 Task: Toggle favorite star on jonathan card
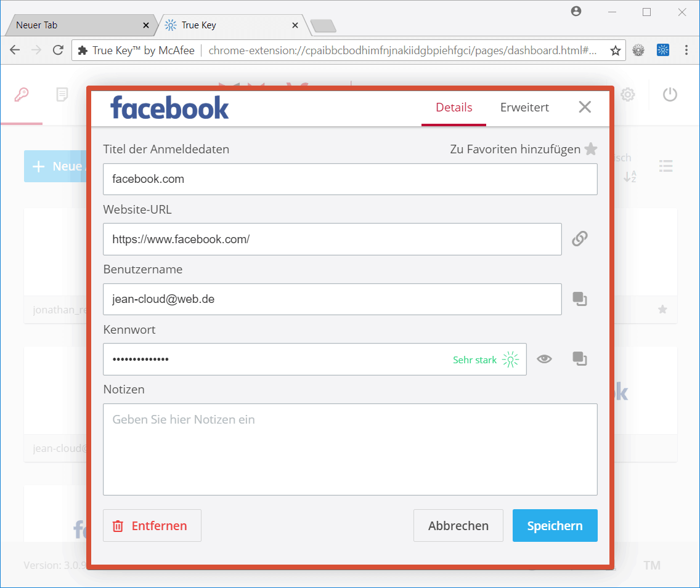(662, 309)
